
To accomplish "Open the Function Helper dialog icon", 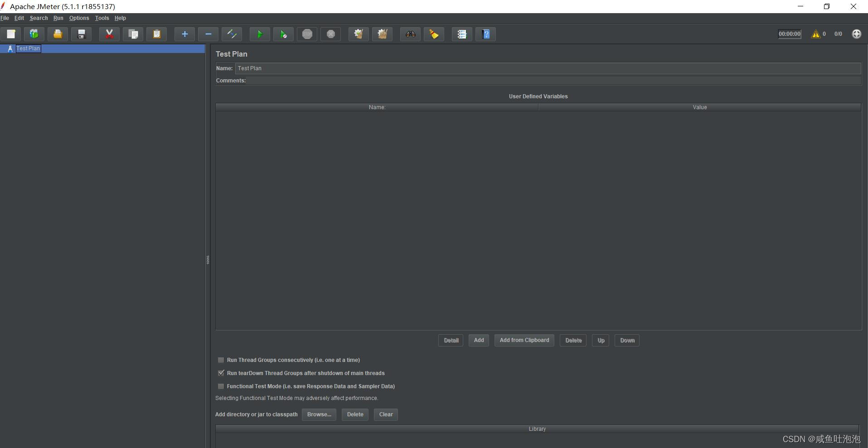I will pos(462,34).
